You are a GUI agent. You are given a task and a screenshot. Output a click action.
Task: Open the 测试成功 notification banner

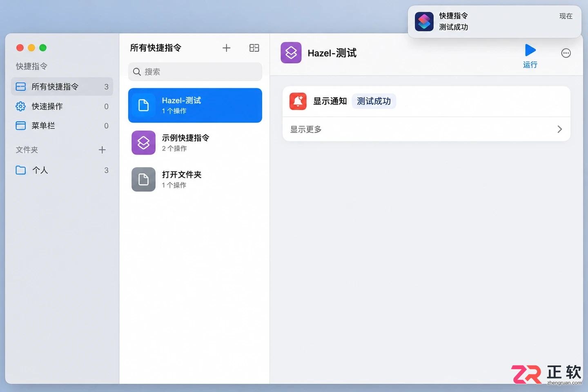point(494,22)
